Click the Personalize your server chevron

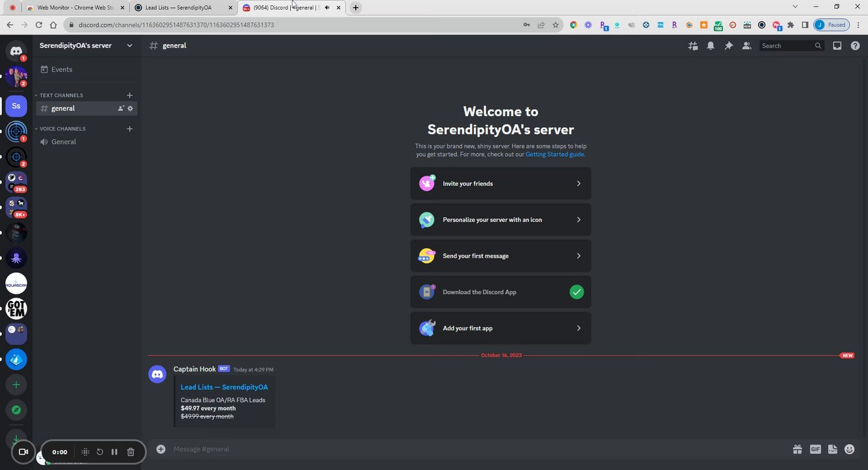(579, 220)
